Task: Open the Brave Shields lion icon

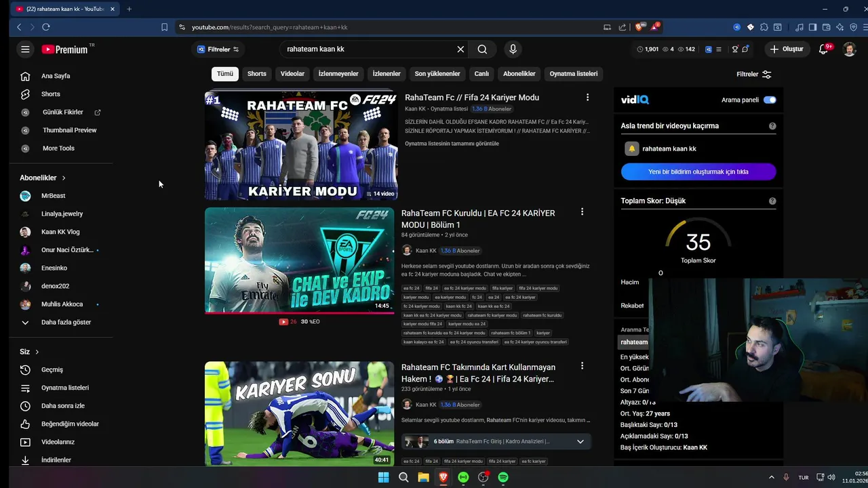Action: (x=639, y=27)
